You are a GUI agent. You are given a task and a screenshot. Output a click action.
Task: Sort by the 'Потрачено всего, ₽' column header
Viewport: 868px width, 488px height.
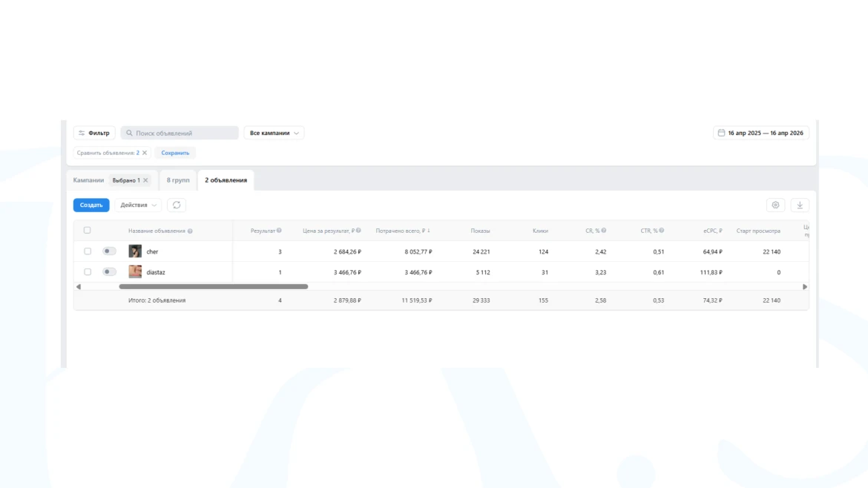point(402,231)
